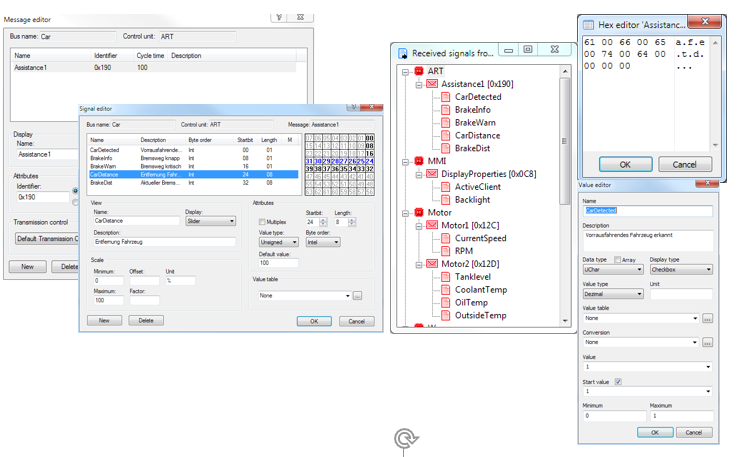Click the Assistance1 message envelope icon

pos(432,85)
